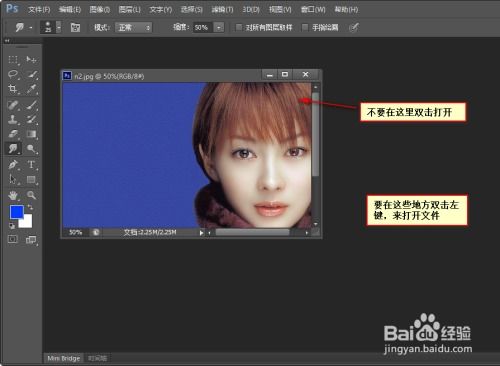Image resolution: width=500 pixels, height=366 pixels.
Task: Open the 滤镜(T) menu
Action: click(222, 9)
